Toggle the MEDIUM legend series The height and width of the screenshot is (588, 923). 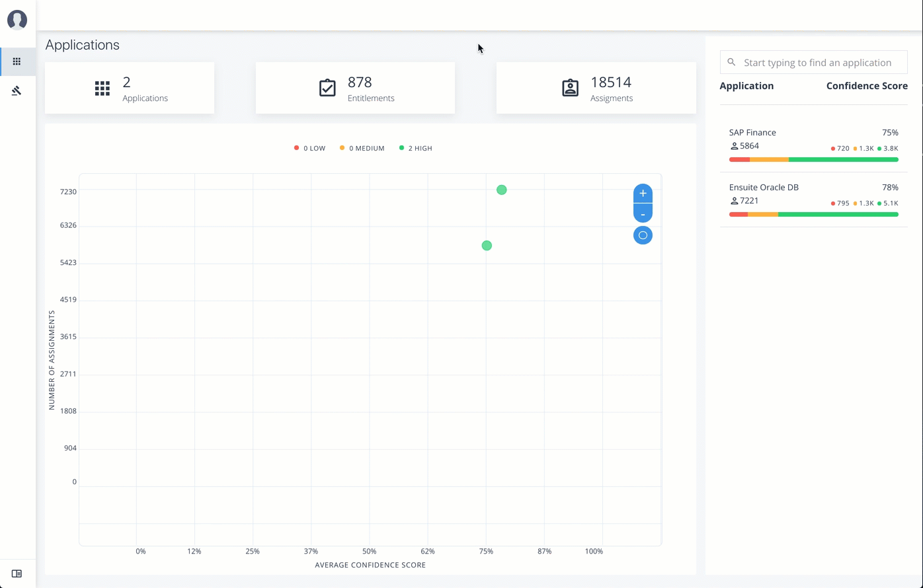click(362, 149)
